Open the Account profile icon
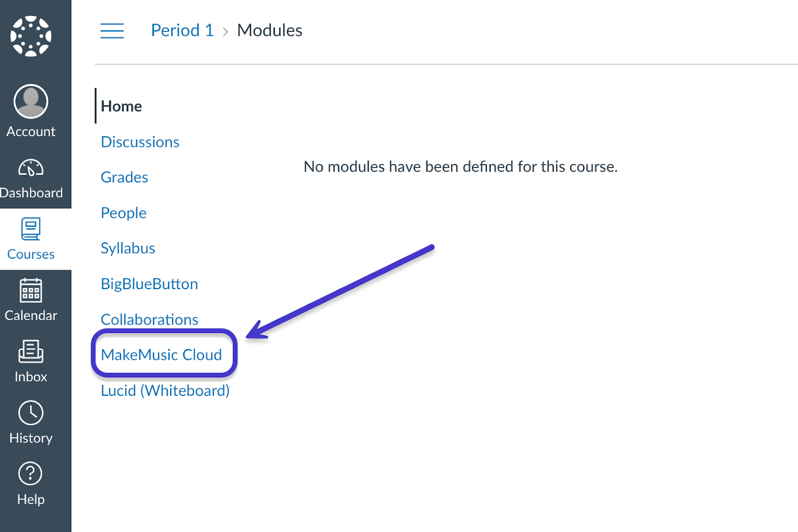The width and height of the screenshot is (798, 532). point(30,101)
